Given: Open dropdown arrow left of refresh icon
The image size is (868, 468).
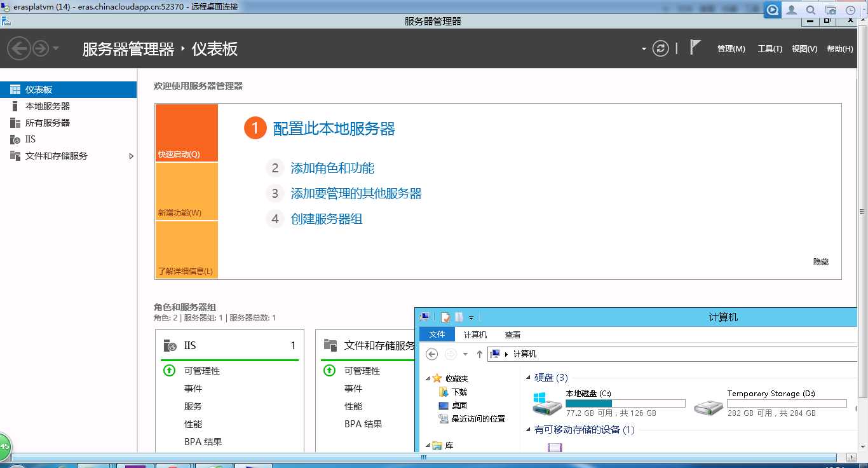Looking at the screenshot, I should click(x=644, y=49).
